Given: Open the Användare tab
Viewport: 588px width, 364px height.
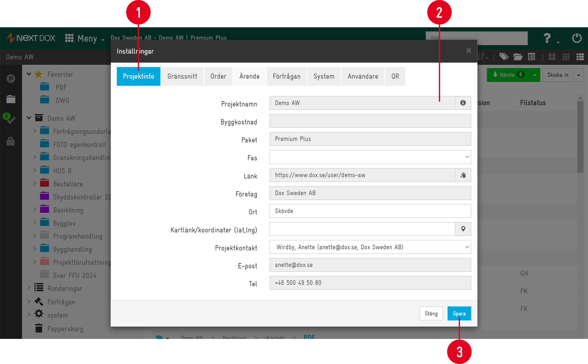Looking at the screenshot, I should (363, 76).
